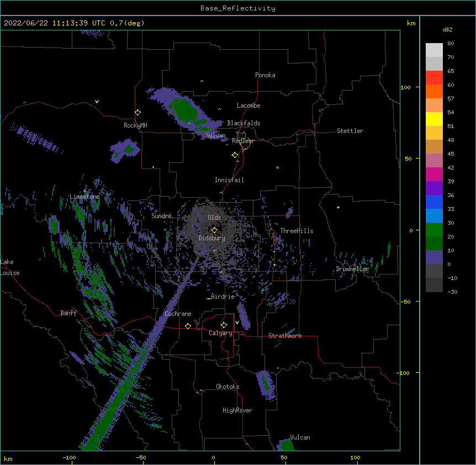Viewport: 476px width, 465px height.
Task: Select the red 60-65 dBZ legend swatch
Action: [434, 78]
